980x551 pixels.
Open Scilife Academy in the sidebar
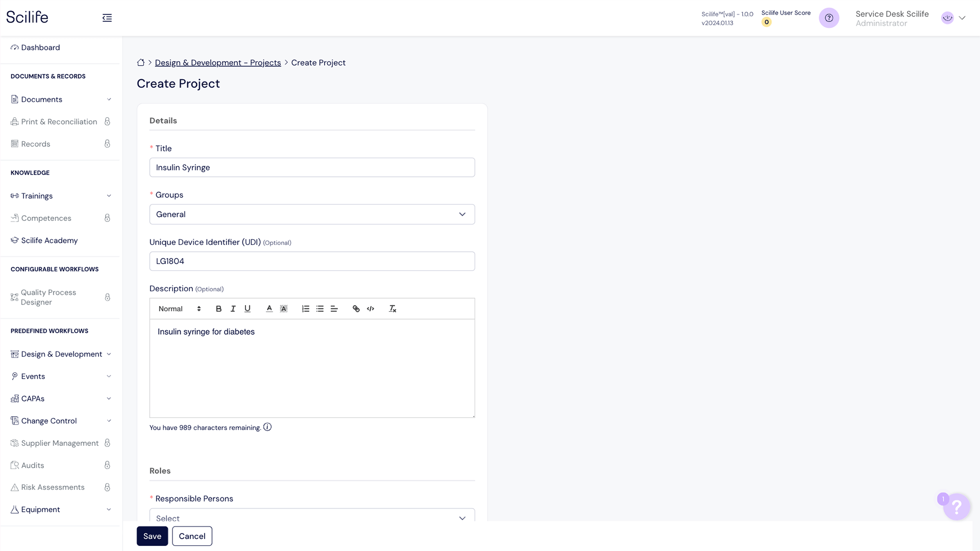coord(49,240)
